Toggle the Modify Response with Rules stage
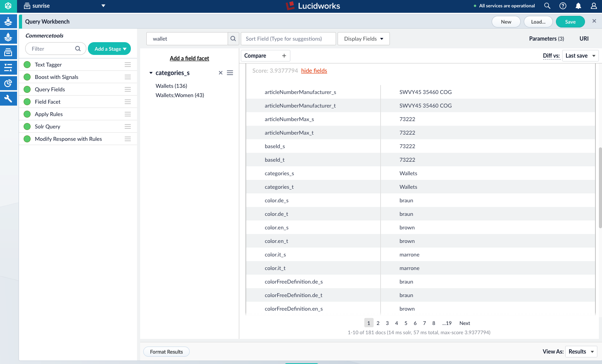 [27, 139]
